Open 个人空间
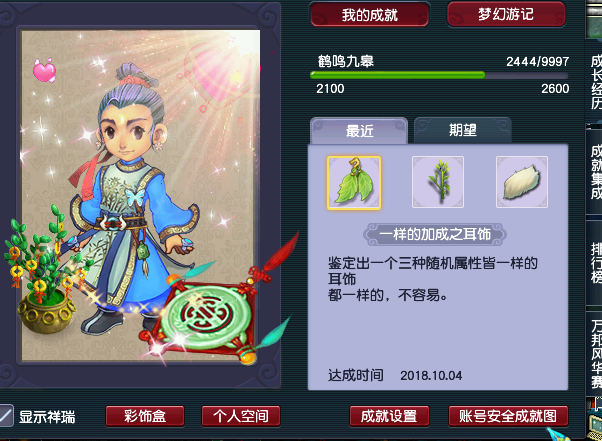The image size is (602, 441). click(x=241, y=416)
